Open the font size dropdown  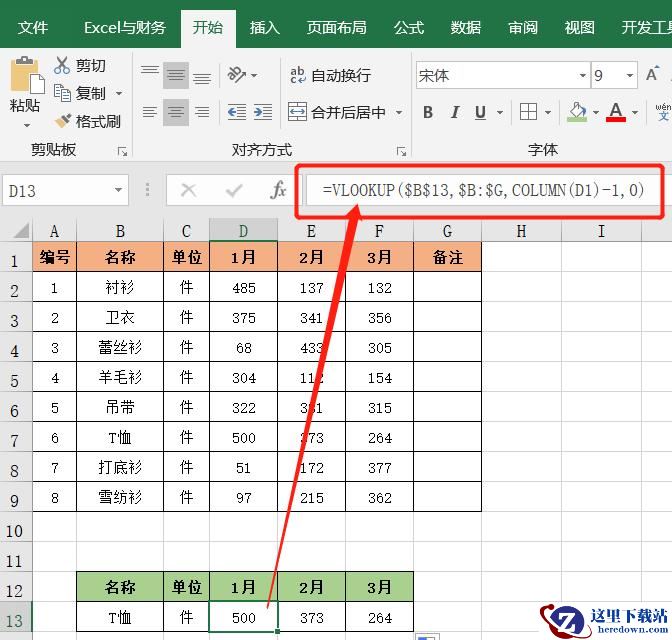pos(630,75)
